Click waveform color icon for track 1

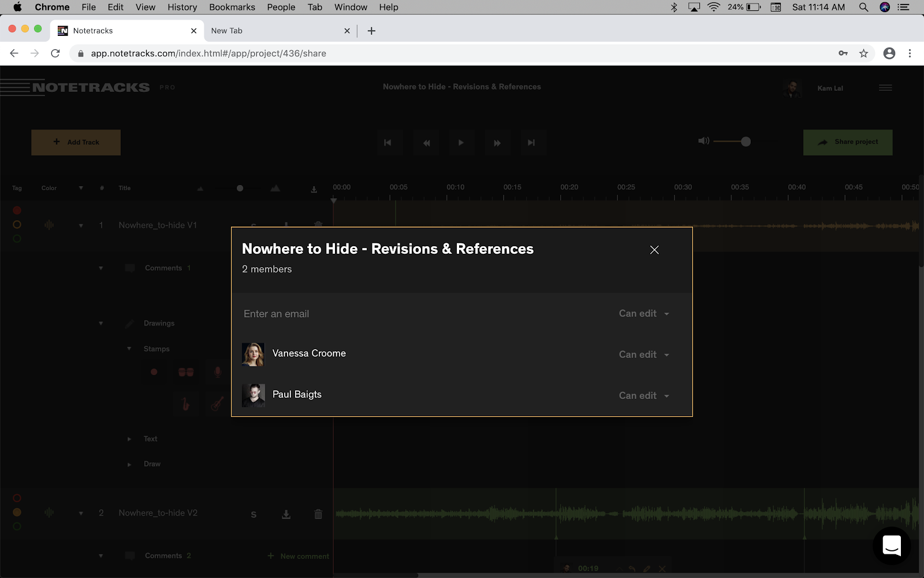pos(49,225)
